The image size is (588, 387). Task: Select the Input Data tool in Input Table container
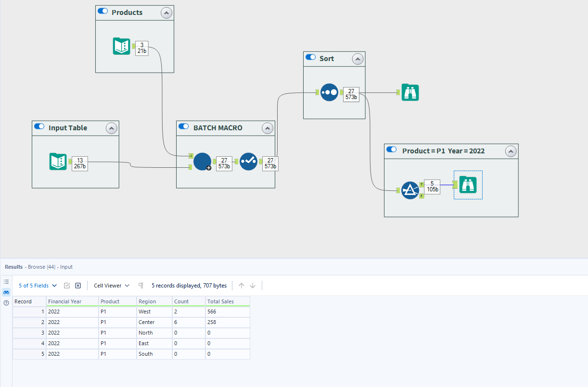pos(58,162)
